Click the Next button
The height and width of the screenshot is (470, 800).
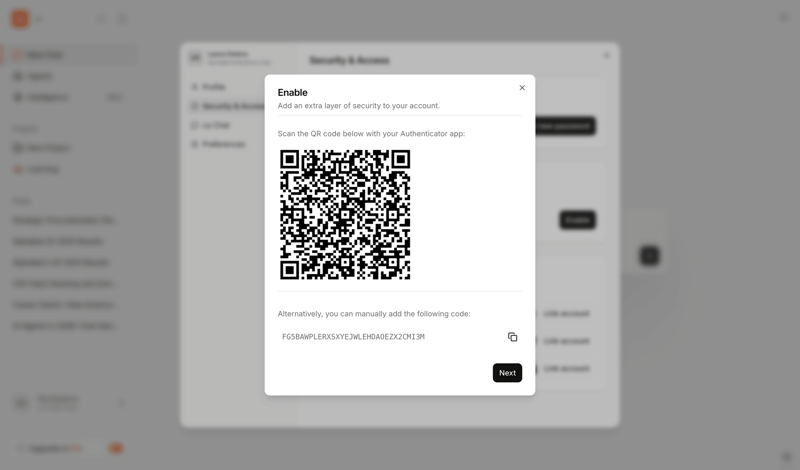pyautogui.click(x=507, y=373)
